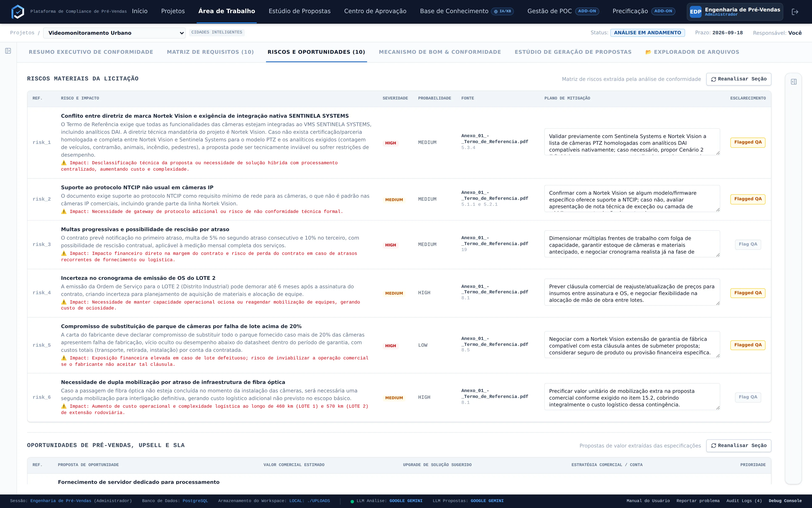
Task: Toggle the Flagged QA button on risk_5
Action: tap(748, 345)
